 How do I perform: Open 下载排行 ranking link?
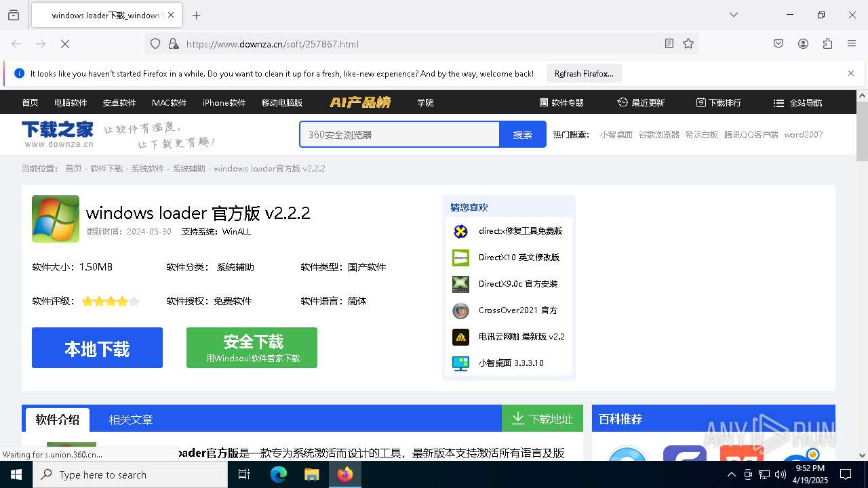[719, 102]
